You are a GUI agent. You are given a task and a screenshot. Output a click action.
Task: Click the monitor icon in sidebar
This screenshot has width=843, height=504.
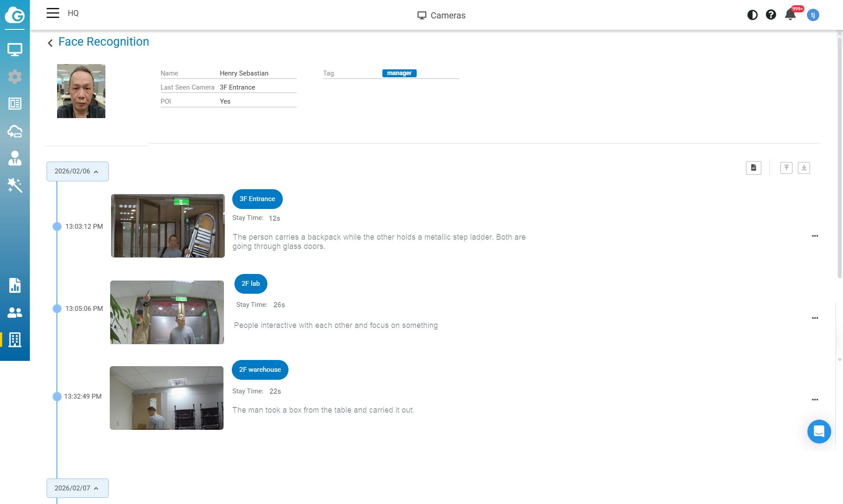(15, 50)
